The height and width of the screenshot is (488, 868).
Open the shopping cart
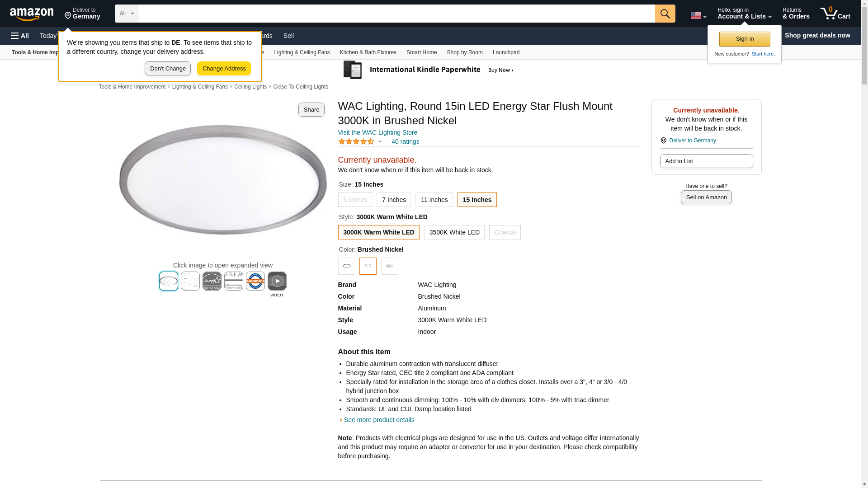tap(835, 14)
